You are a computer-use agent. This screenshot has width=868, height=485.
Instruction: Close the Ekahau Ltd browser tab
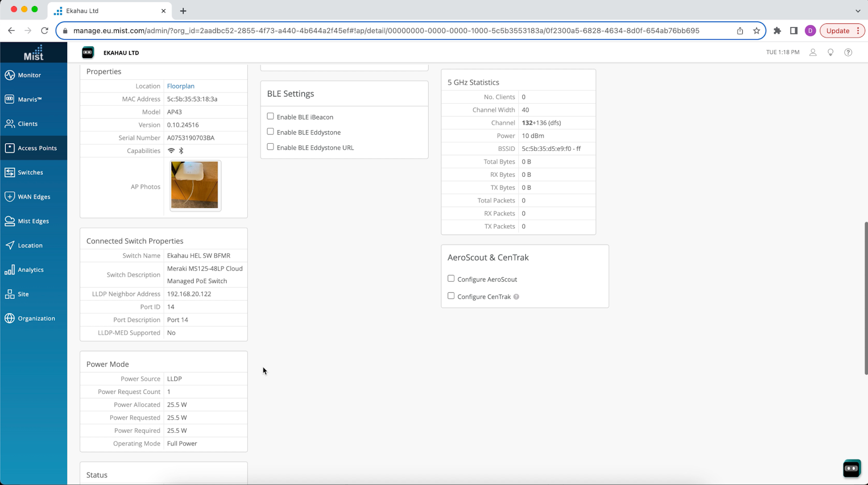click(163, 11)
